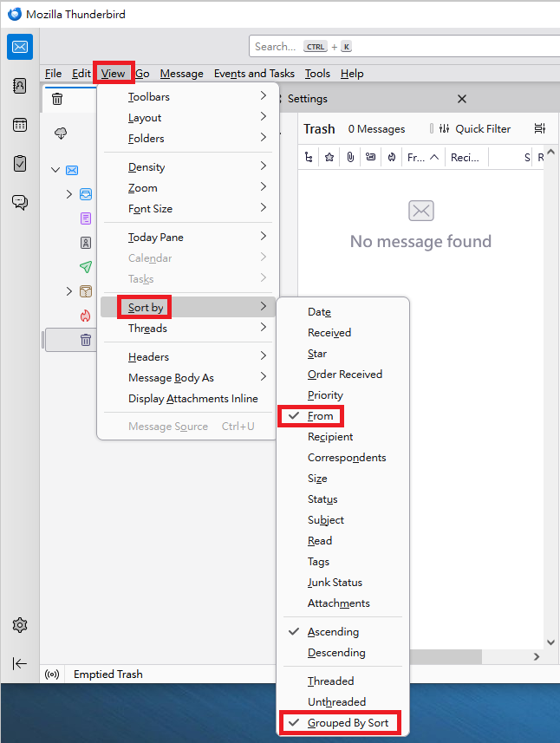
Task: Toggle Quick Filter bar
Action: pos(475,129)
